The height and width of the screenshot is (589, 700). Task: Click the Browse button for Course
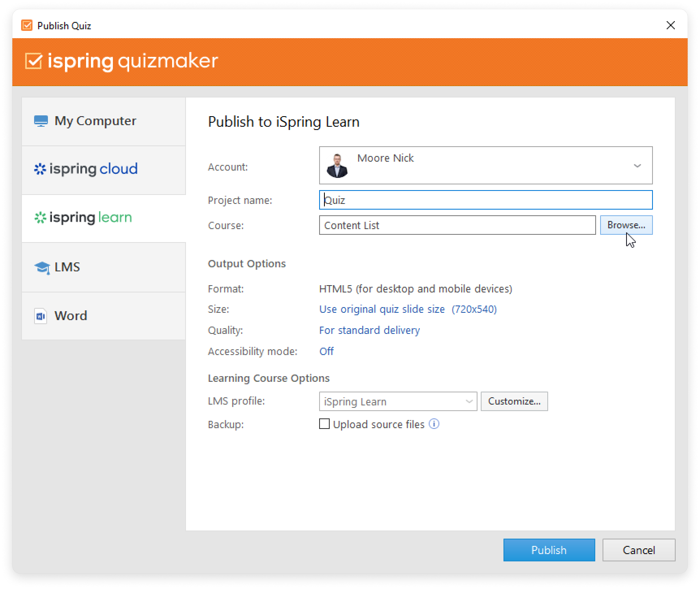626,225
